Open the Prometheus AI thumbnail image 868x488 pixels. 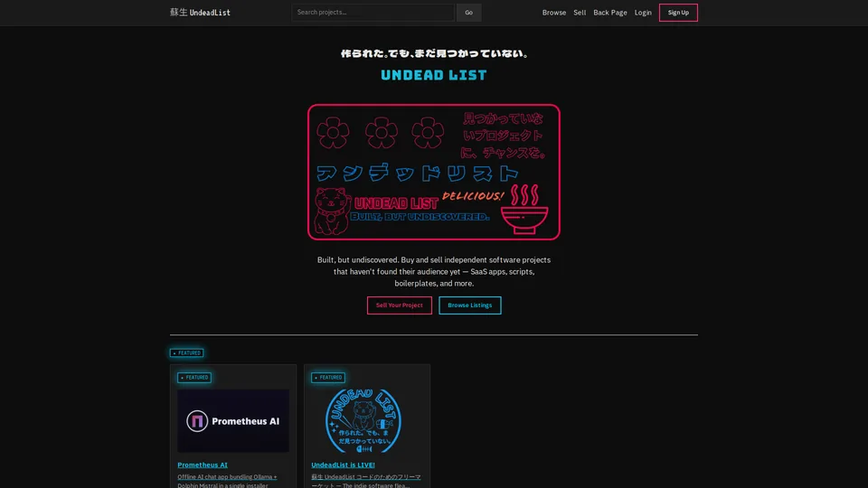click(233, 420)
